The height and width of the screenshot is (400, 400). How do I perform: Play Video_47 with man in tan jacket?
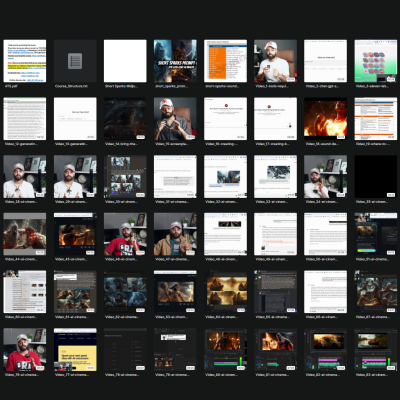(175, 234)
